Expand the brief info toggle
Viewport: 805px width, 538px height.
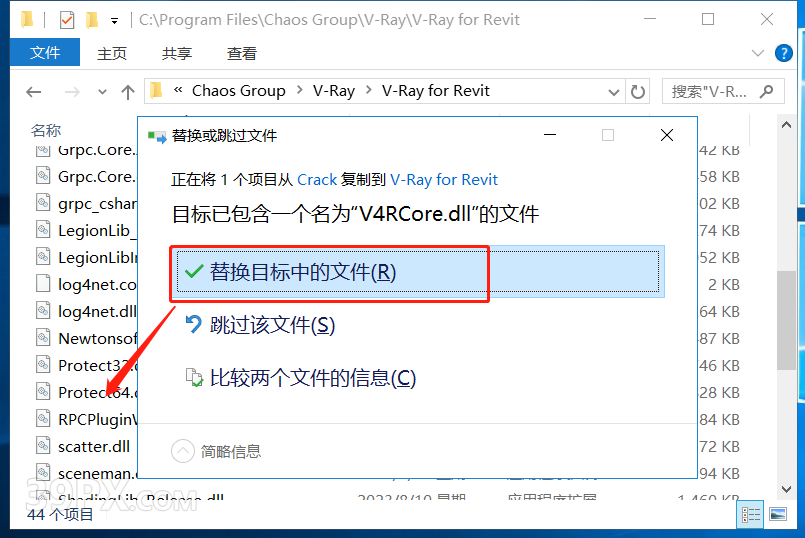coord(216,451)
